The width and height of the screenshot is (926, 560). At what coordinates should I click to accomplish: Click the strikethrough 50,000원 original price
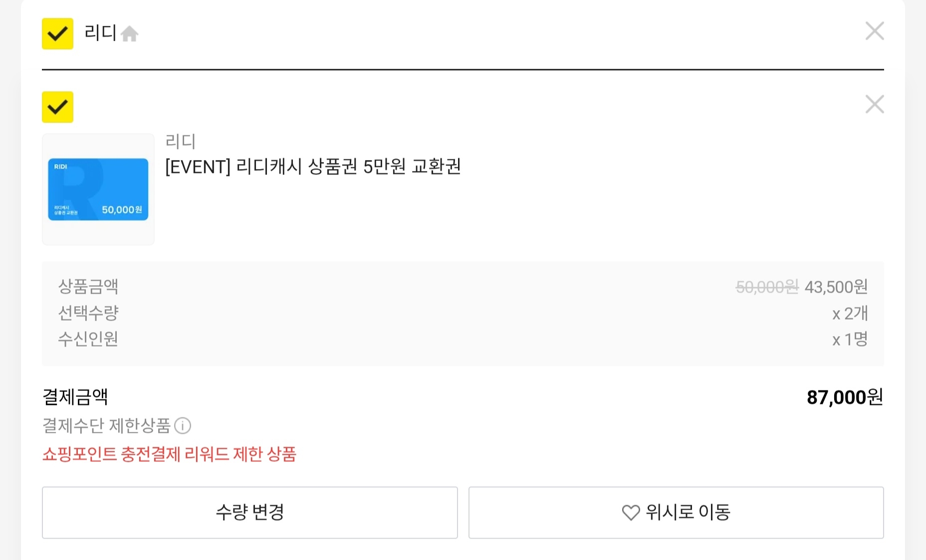[767, 287]
